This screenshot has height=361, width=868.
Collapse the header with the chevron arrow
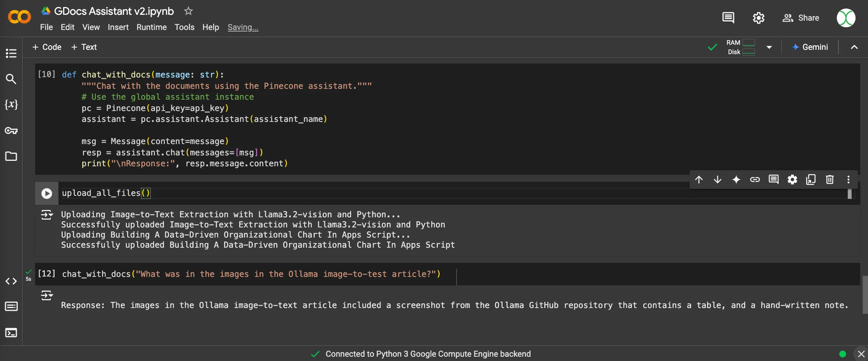(854, 47)
